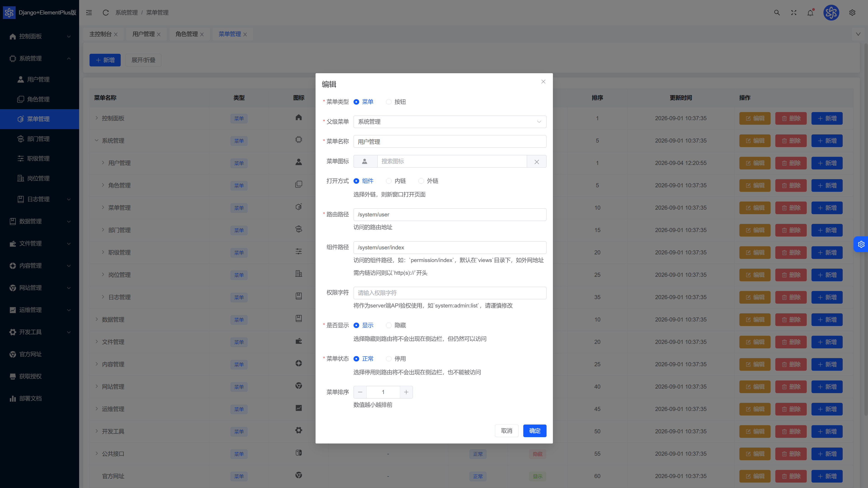
Task: Open the 父级菜单 dropdown
Action: pos(450,122)
